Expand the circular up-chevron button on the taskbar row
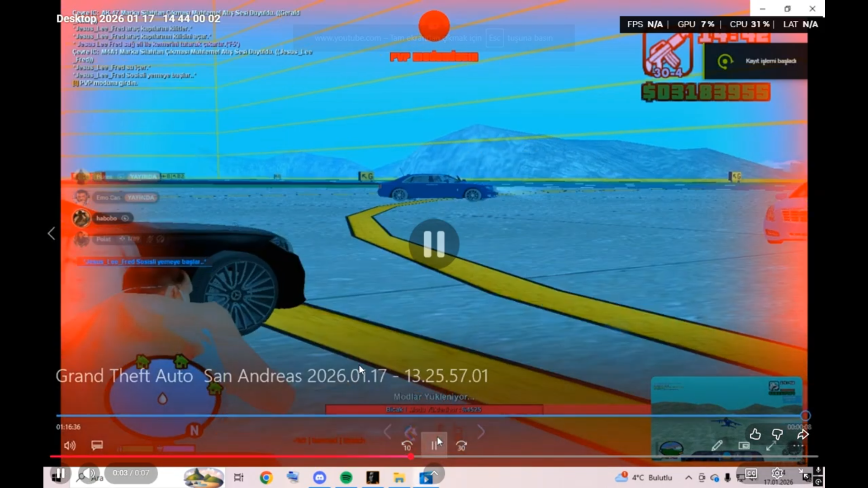Image resolution: width=868 pixels, height=488 pixels. click(434, 474)
